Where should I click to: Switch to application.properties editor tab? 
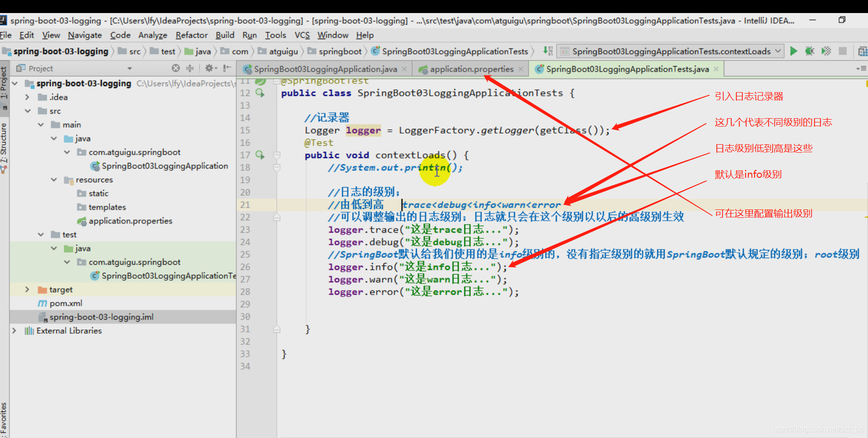click(x=471, y=69)
